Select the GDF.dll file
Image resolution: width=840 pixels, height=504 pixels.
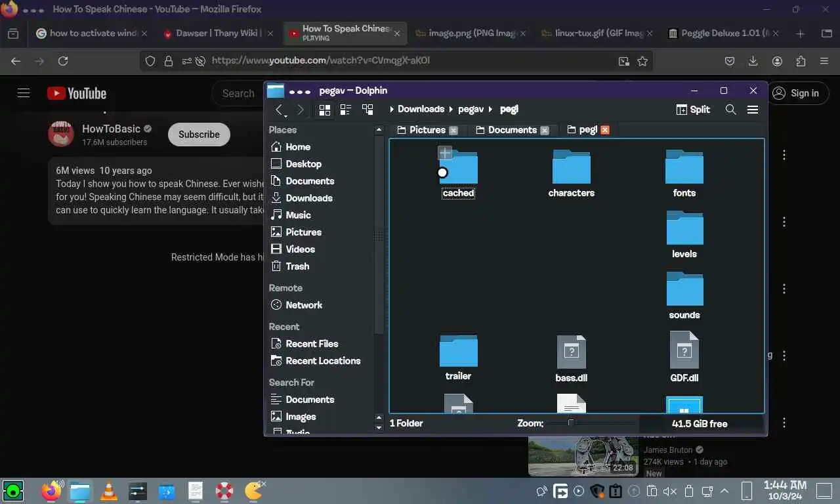click(x=684, y=358)
